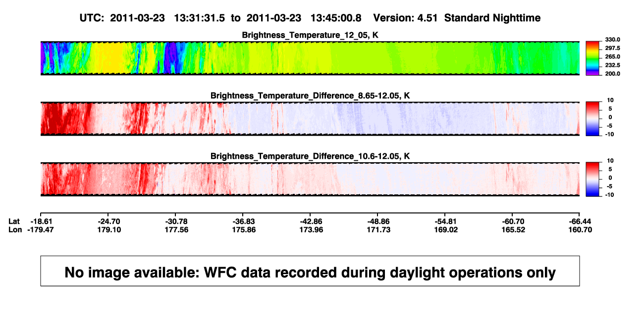Image resolution: width=644 pixels, height=330 pixels.
Task: Click the title 'Brightness_Temperature_Difference_10.6-12.05, K'
Action: (x=310, y=156)
